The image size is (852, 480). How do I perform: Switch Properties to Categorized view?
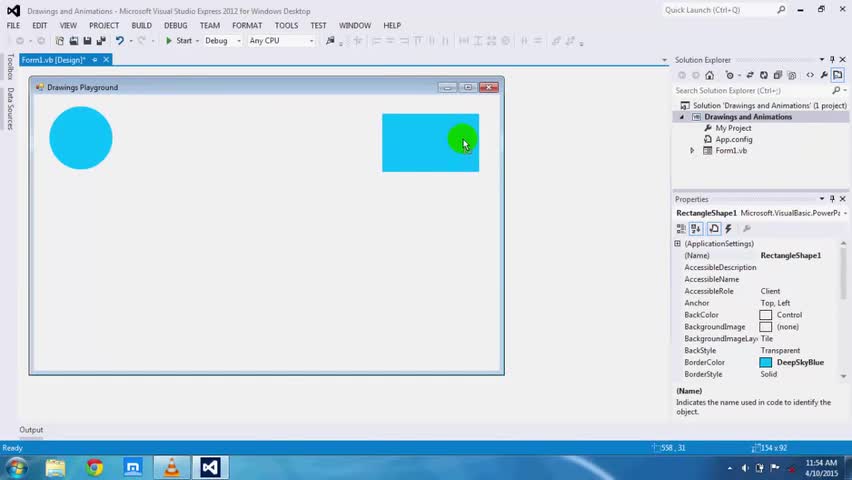(681, 229)
